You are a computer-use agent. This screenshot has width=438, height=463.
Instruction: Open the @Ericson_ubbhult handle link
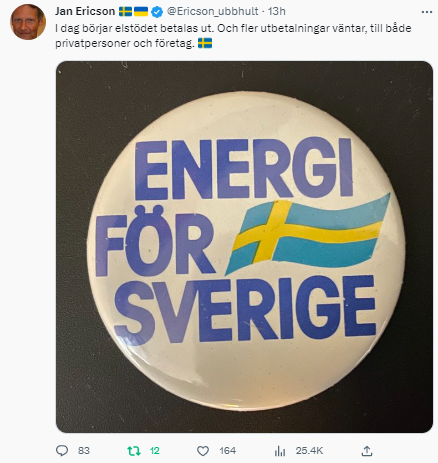[212, 11]
